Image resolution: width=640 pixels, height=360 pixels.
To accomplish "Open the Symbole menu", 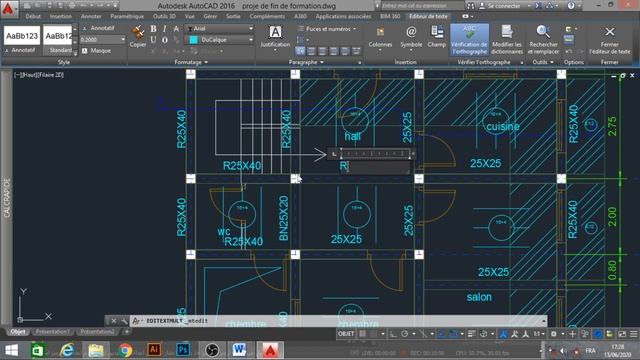I will click(x=411, y=38).
